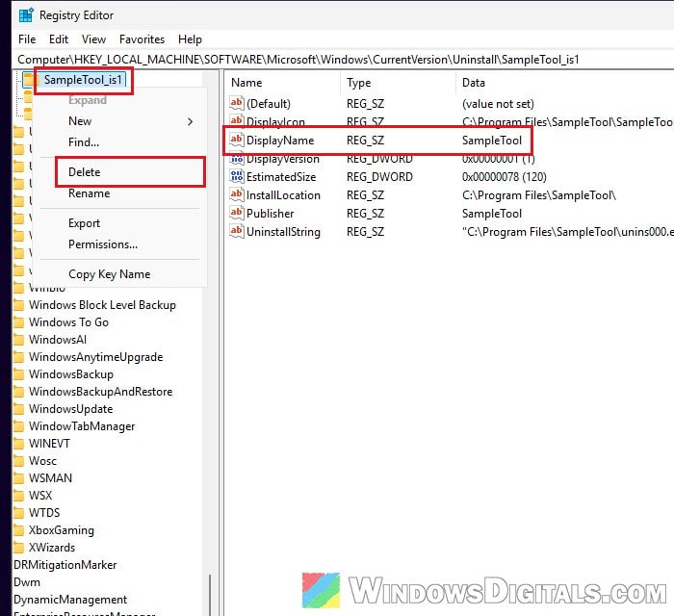Click Windows Block Level Backup folder icon
Viewport: 674px width, 616px height.
(x=19, y=305)
